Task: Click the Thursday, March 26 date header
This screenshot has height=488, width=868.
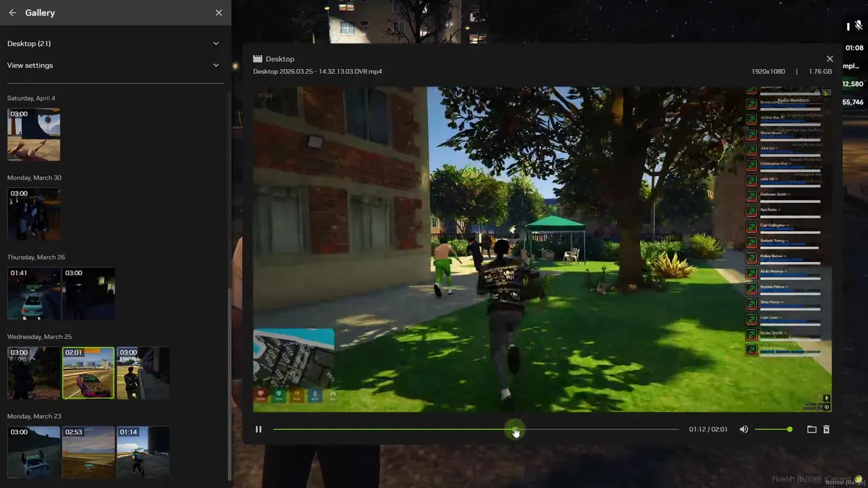Action: pos(36,258)
